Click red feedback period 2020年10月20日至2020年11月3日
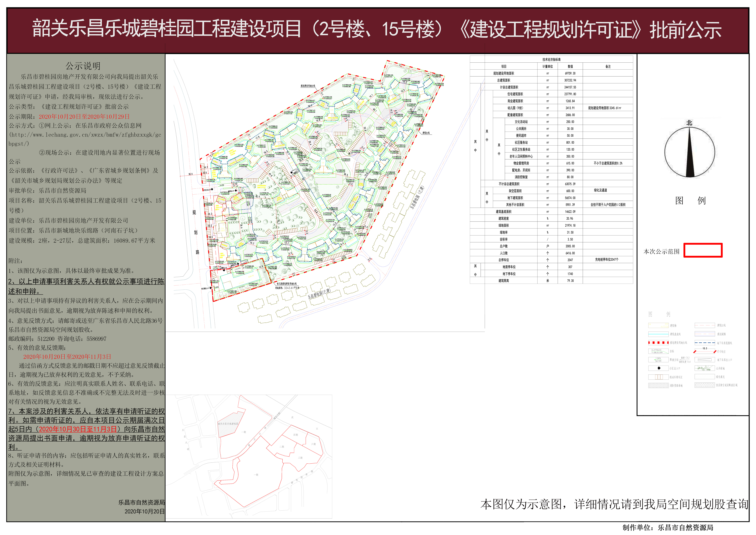 pos(67,357)
